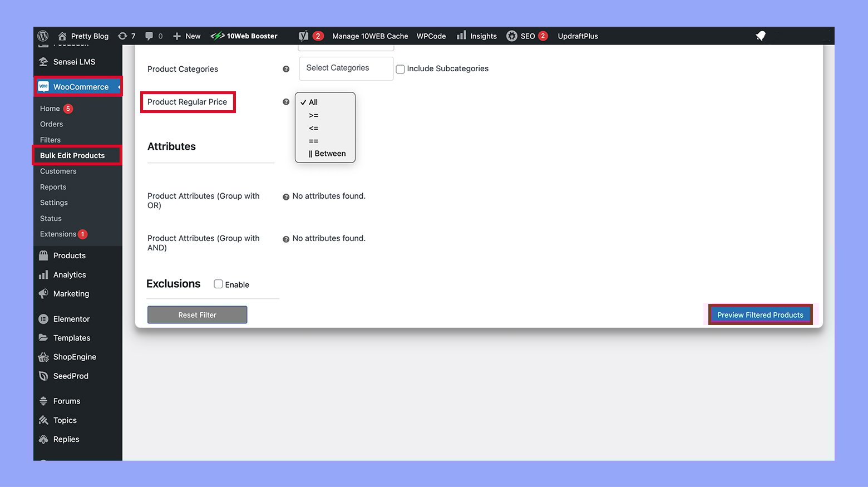Open Bulk Edit Products submenu item
Screen dimensions: 868x487
[72, 155]
